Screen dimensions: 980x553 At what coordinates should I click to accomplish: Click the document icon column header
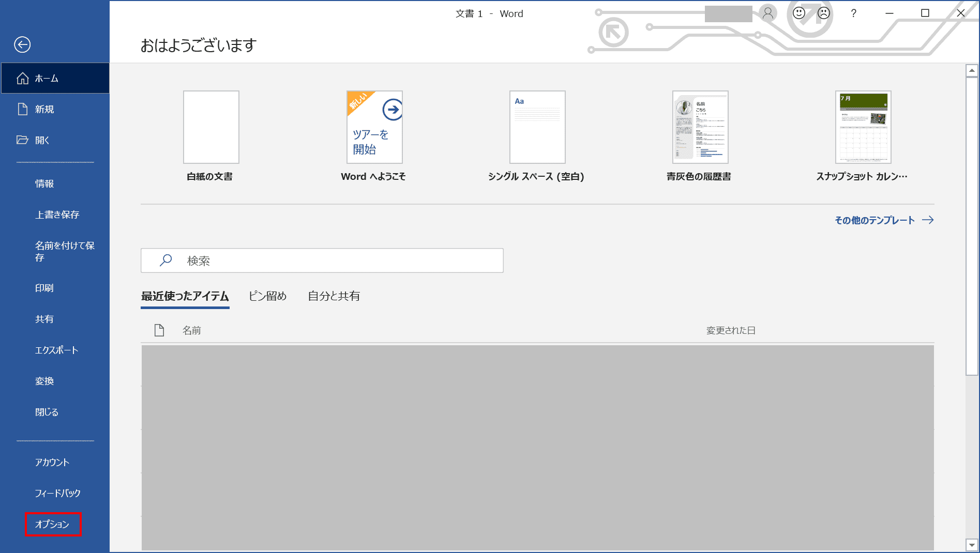(x=159, y=330)
